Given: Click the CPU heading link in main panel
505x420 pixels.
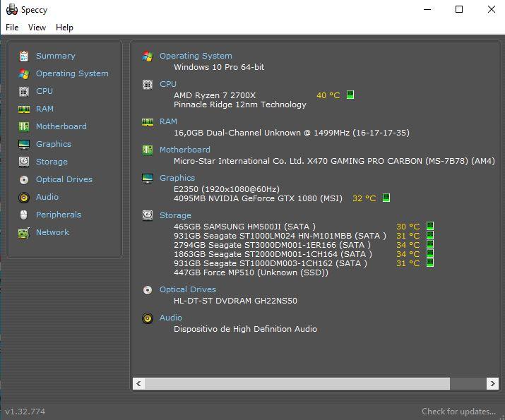Looking at the screenshot, I should point(168,84).
